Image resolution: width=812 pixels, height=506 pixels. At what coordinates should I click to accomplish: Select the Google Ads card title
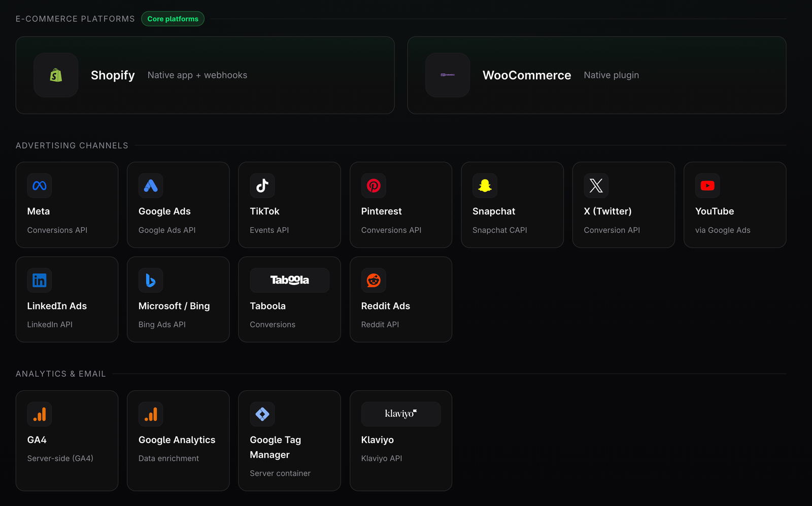pyautogui.click(x=164, y=211)
